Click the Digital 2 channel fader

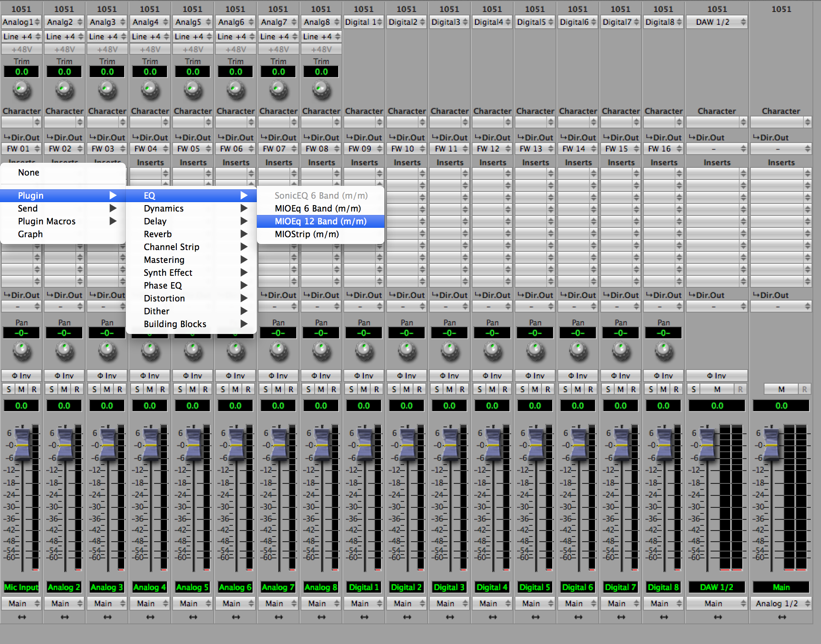click(408, 445)
